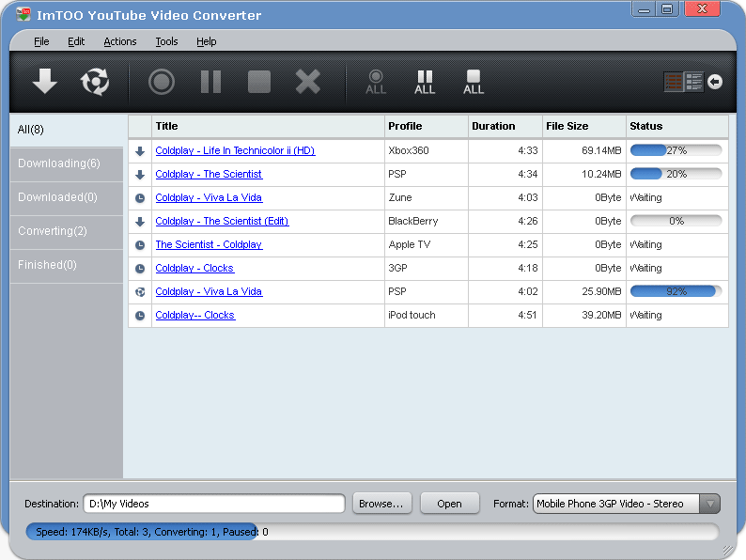746x560 pixels.
Task: Click the Browse... button
Action: coord(381,504)
